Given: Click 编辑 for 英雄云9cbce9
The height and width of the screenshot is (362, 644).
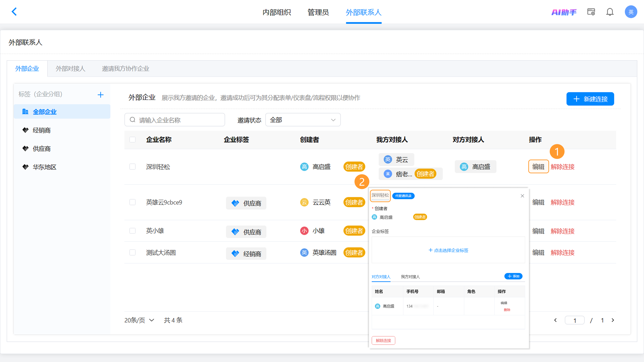Looking at the screenshot, I should point(538,202).
